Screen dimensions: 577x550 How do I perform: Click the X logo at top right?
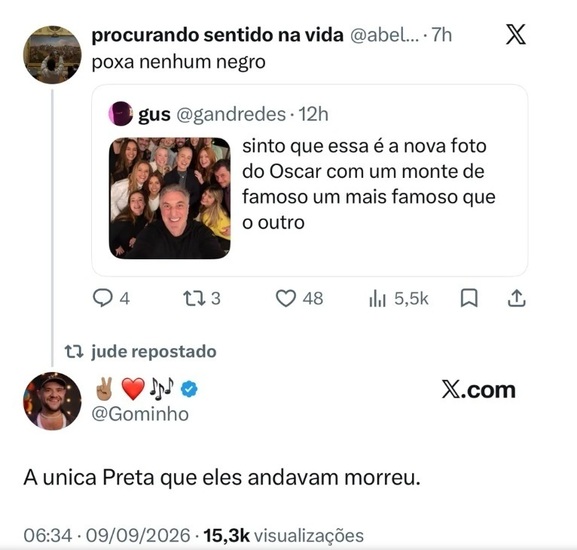pyautogui.click(x=516, y=34)
